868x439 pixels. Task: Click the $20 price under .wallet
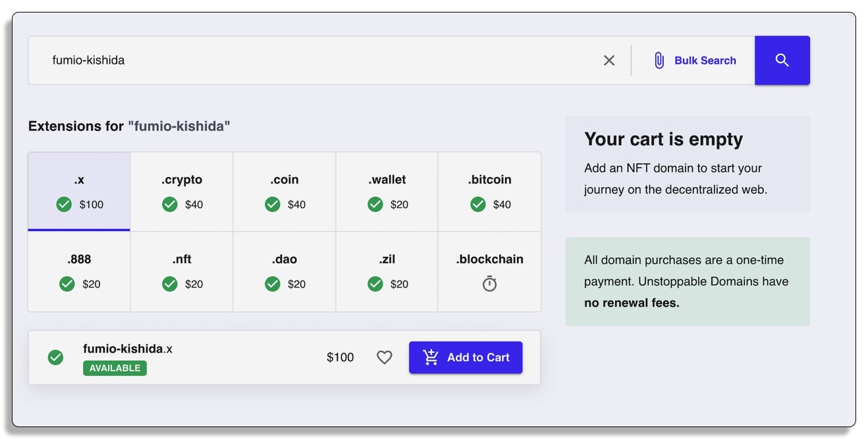click(400, 205)
